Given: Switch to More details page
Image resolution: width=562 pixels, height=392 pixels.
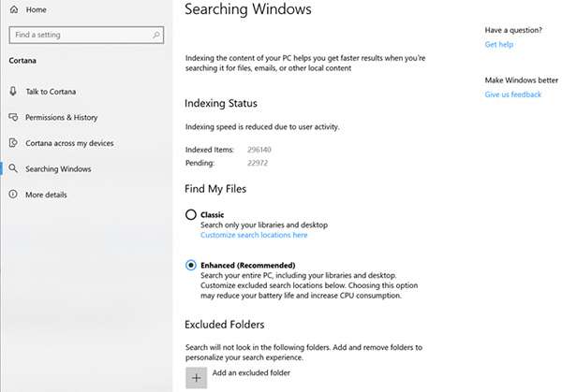Looking at the screenshot, I should pos(46,195).
